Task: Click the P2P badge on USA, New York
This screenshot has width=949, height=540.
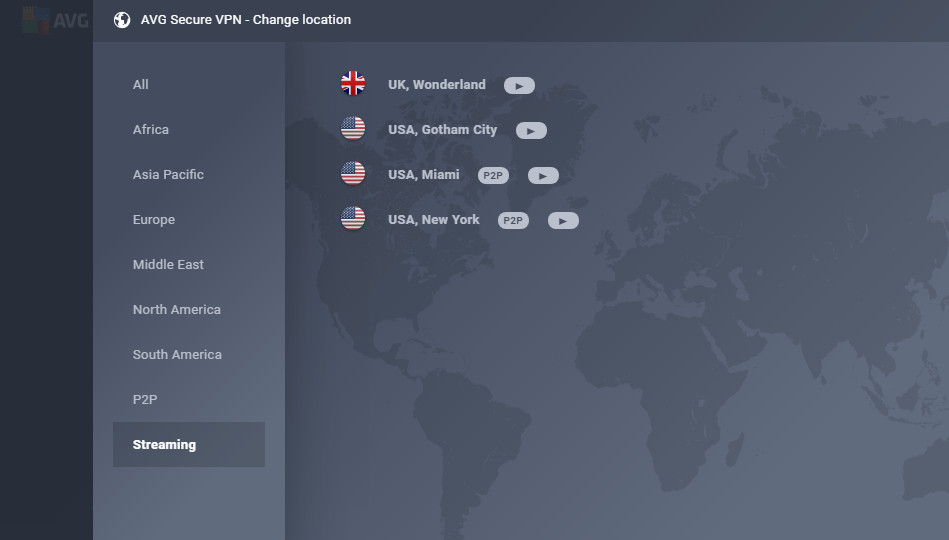Action: point(513,221)
